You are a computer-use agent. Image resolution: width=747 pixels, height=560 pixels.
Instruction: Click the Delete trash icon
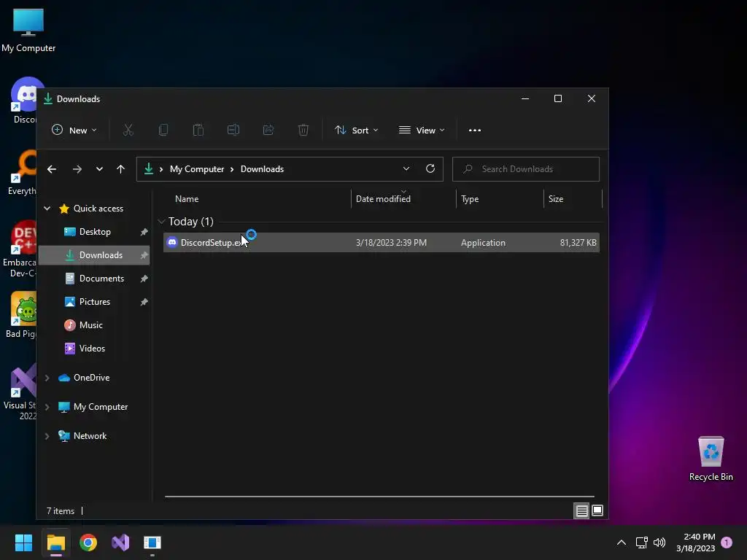click(303, 130)
